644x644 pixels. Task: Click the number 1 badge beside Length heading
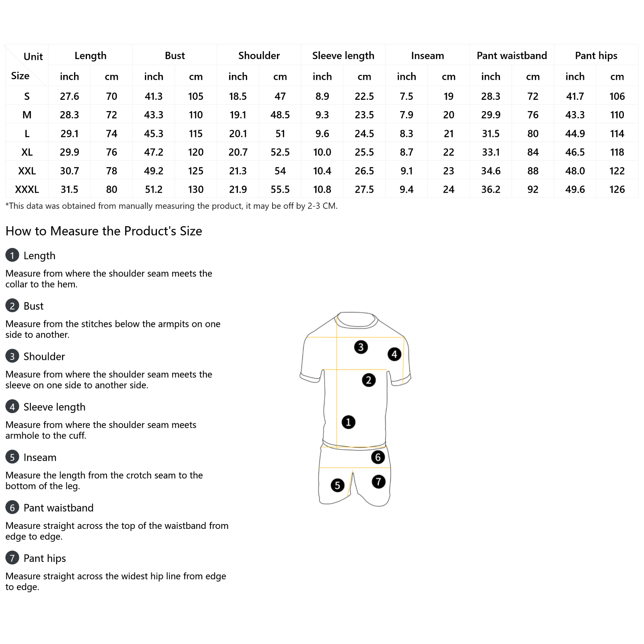point(12,255)
